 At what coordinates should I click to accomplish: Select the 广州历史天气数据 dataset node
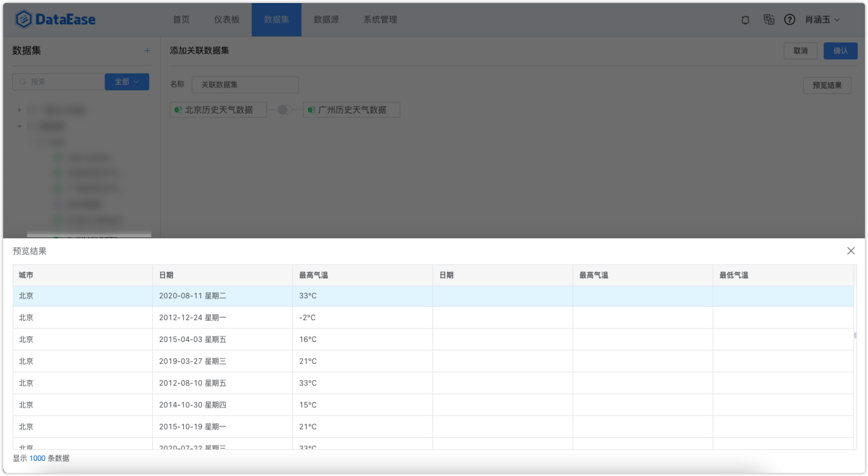[x=352, y=110]
